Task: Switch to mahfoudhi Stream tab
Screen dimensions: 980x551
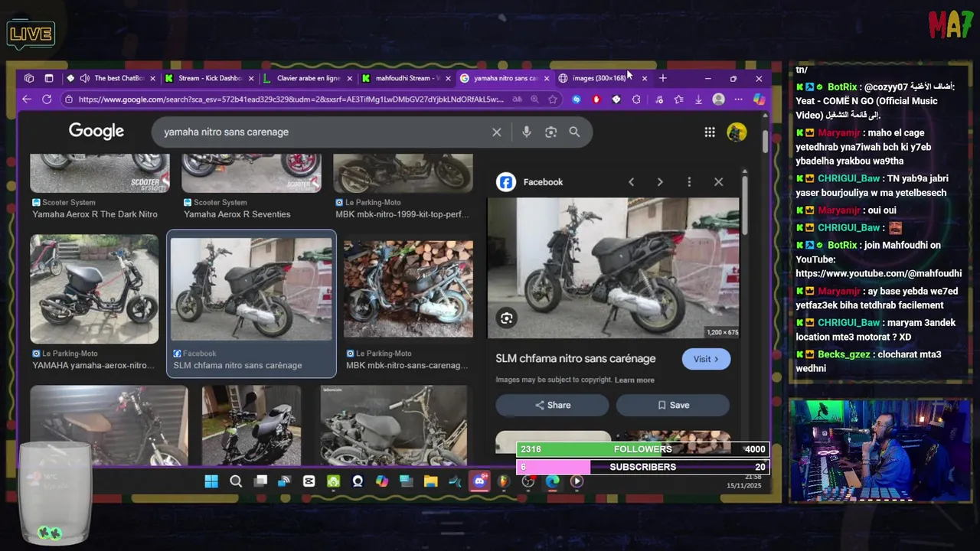Action: pos(407,78)
